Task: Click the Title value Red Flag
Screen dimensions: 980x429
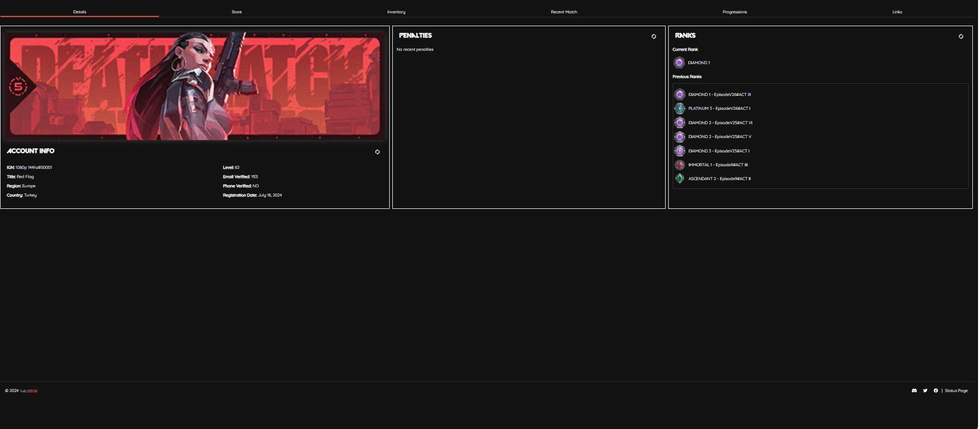Action: [25, 177]
